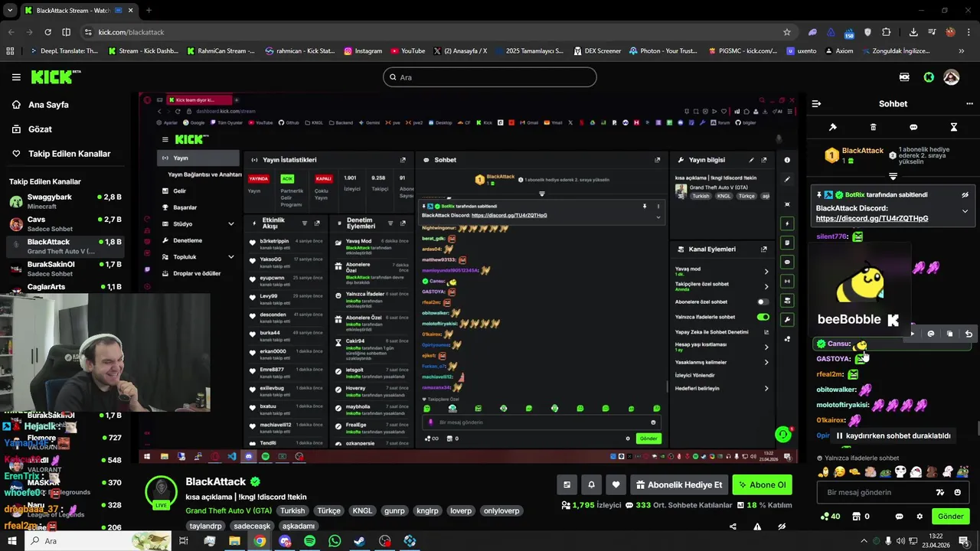Hide the pinned BotRix message

pos(965,195)
